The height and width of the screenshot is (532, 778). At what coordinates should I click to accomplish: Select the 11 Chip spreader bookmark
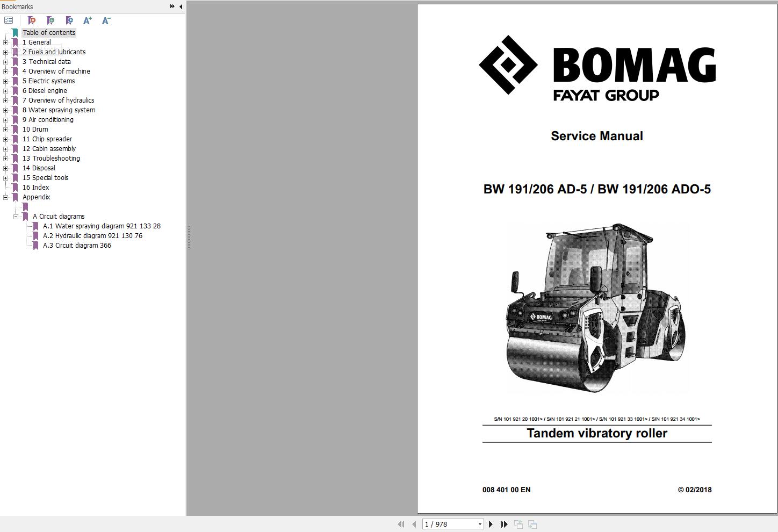point(47,139)
